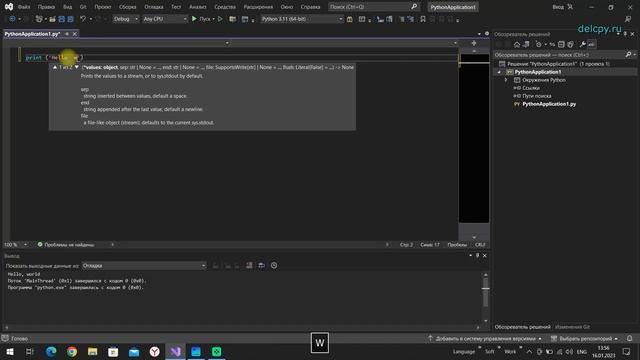Open File Explorer from the taskbar

tap(93, 351)
